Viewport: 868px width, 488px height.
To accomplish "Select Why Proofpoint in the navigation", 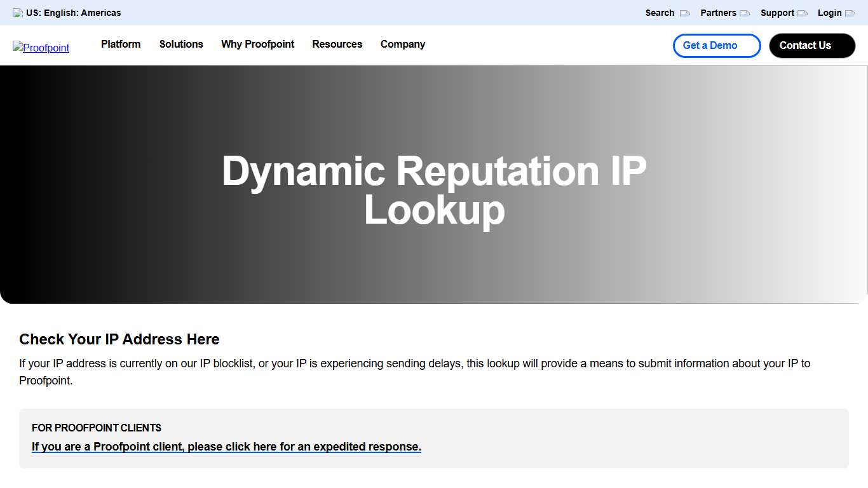I will pyautogui.click(x=257, y=44).
